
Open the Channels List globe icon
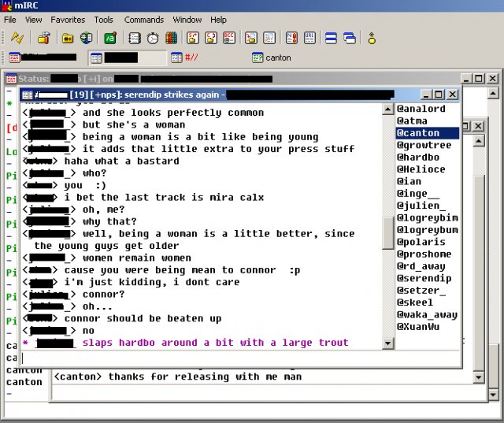(x=86, y=38)
